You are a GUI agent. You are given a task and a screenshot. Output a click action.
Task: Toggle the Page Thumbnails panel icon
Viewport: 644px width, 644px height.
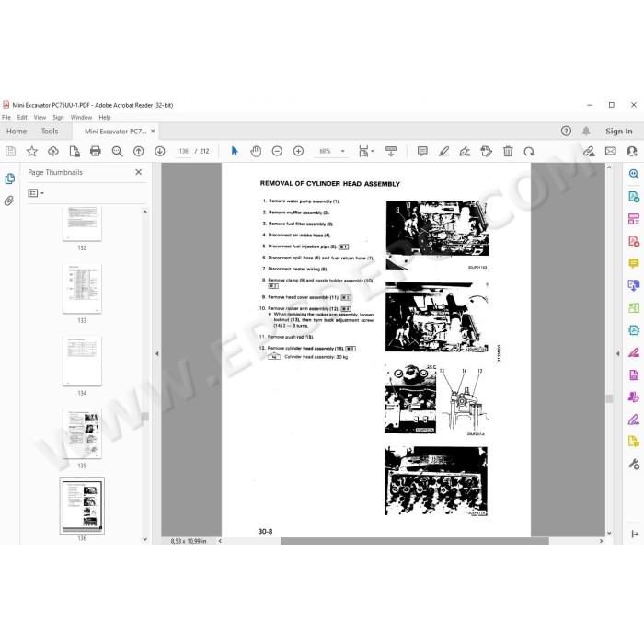[x=9, y=178]
